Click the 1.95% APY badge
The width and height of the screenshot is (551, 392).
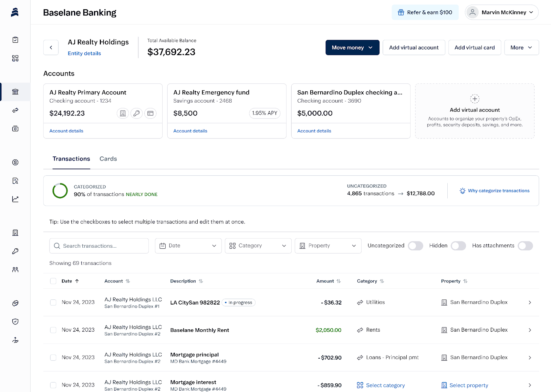pos(264,113)
